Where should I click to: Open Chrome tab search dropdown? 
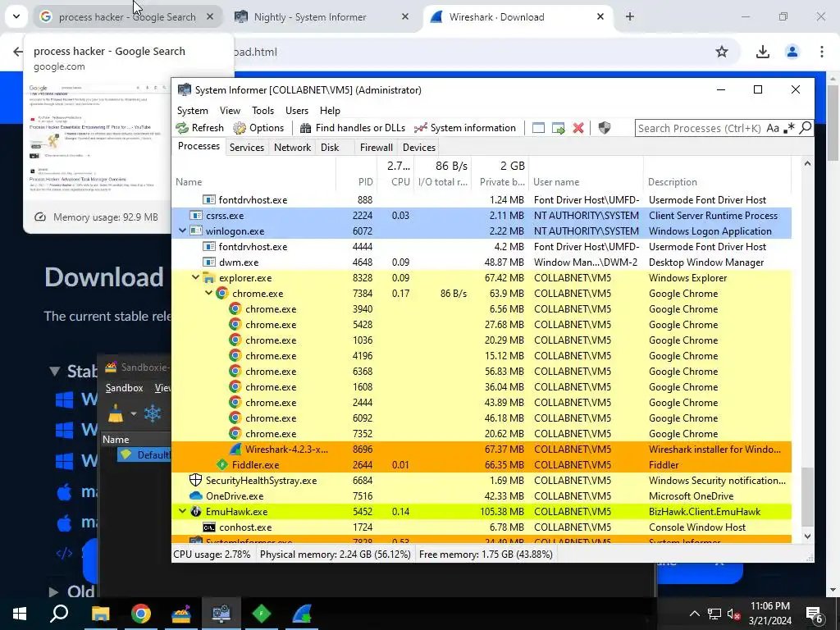coord(16,16)
